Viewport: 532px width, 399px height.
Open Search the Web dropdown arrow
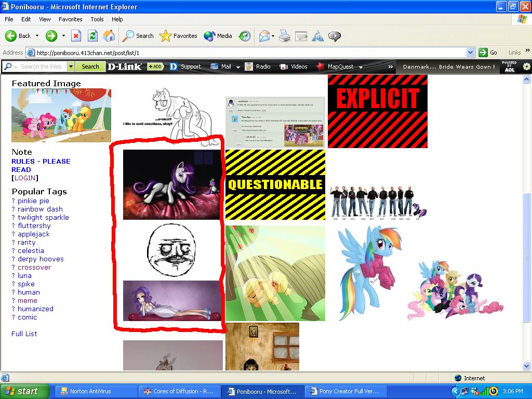71,66
